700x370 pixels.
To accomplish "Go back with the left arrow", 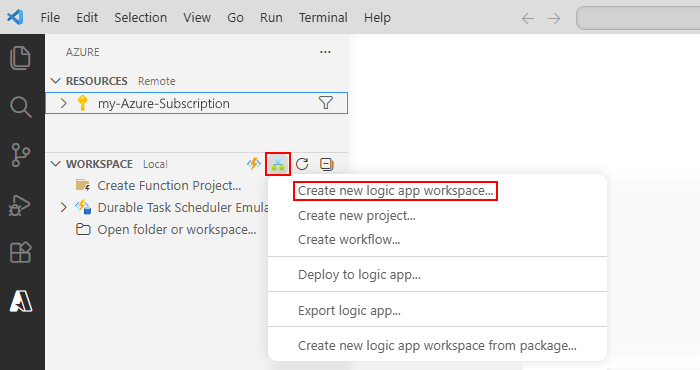I will pos(528,18).
